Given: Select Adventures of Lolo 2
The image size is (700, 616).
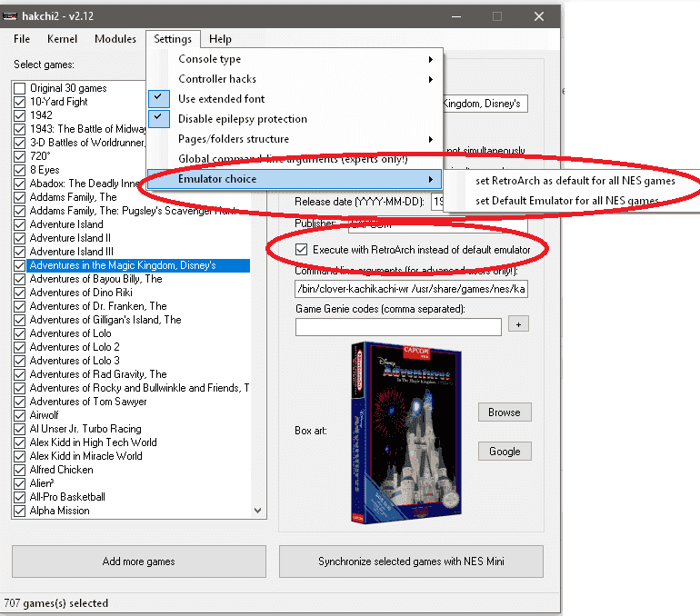Looking at the screenshot, I should coord(75,347).
